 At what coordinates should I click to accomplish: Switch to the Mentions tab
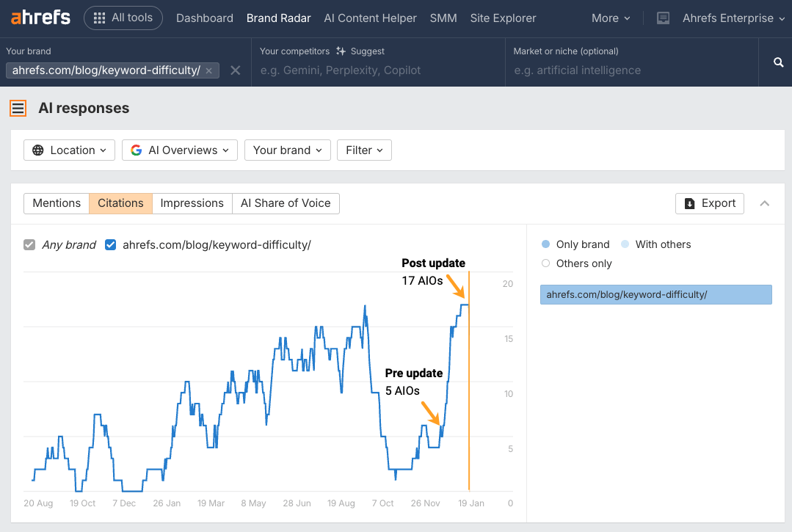click(56, 203)
